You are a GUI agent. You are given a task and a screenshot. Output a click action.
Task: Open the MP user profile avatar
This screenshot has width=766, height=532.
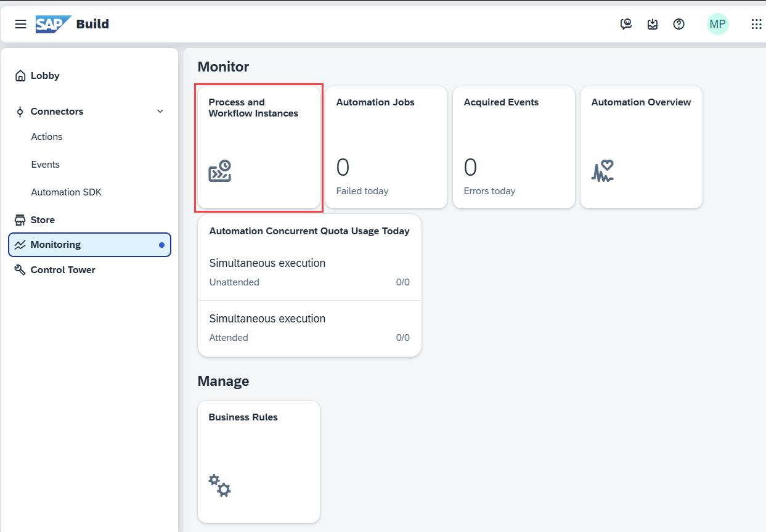pyautogui.click(x=717, y=24)
